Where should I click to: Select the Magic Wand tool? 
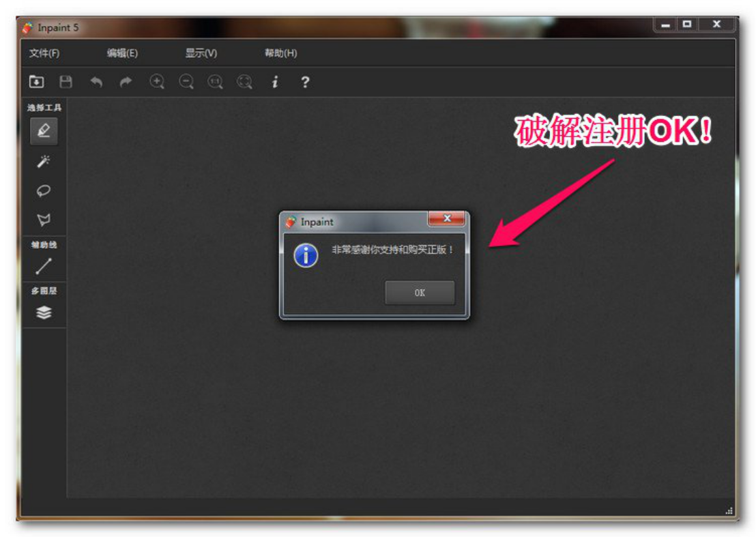point(44,162)
